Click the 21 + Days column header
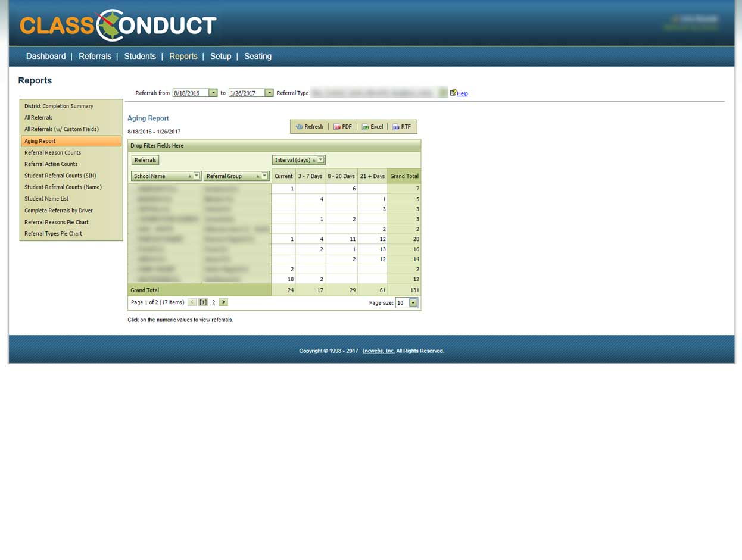The height and width of the screenshot is (560, 742). [372, 176]
